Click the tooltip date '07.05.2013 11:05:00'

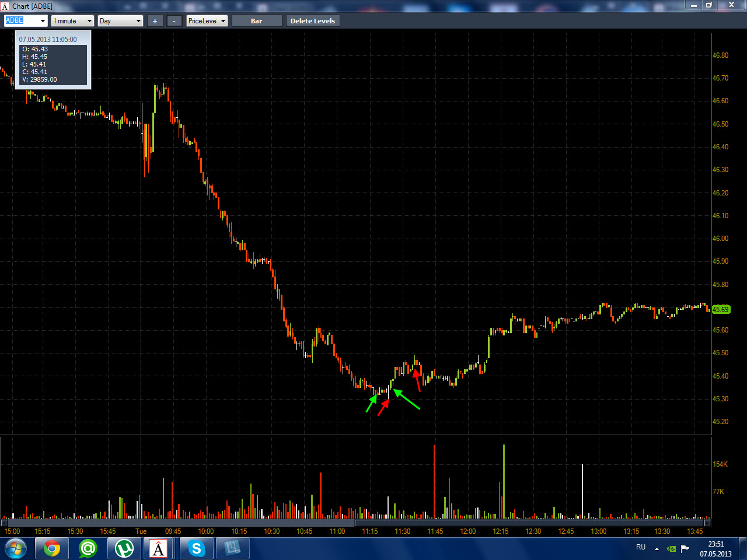48,40
